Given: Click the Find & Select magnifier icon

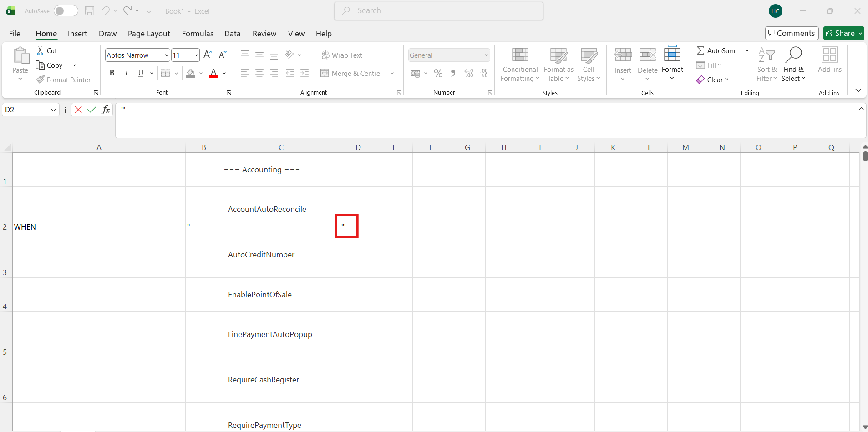Looking at the screenshot, I should pyautogui.click(x=793, y=55).
